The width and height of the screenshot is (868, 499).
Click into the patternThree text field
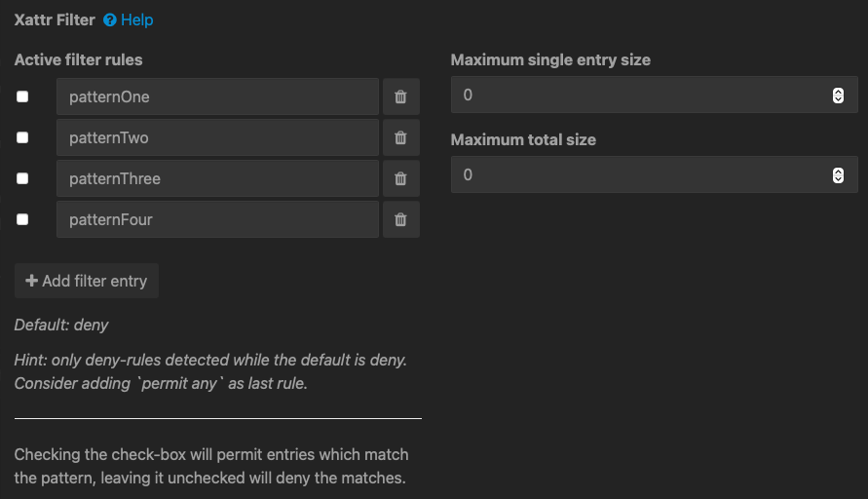(217, 179)
